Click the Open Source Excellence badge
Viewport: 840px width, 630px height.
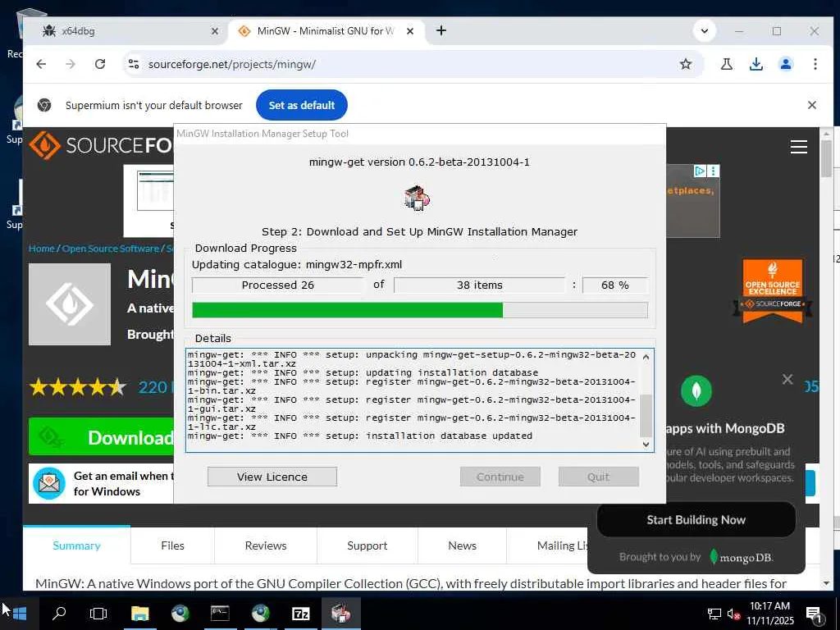point(773,291)
